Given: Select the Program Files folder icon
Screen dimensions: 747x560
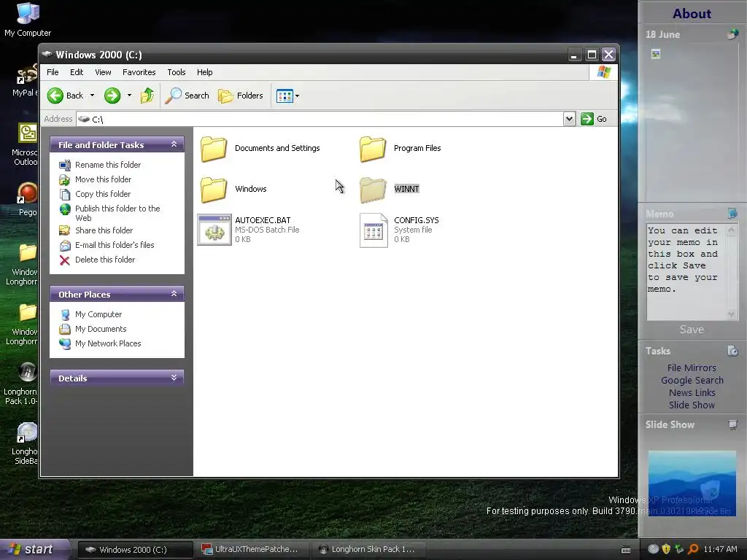Looking at the screenshot, I should (373, 149).
